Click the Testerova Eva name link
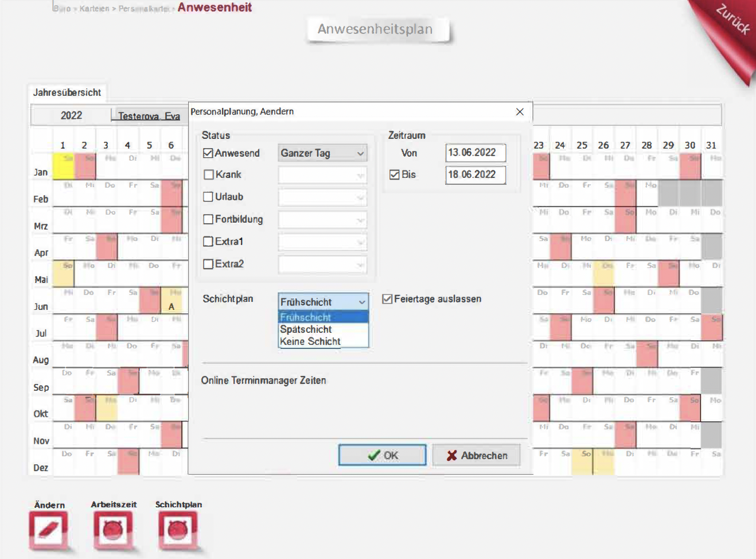The height and width of the screenshot is (559, 756). 149,116
